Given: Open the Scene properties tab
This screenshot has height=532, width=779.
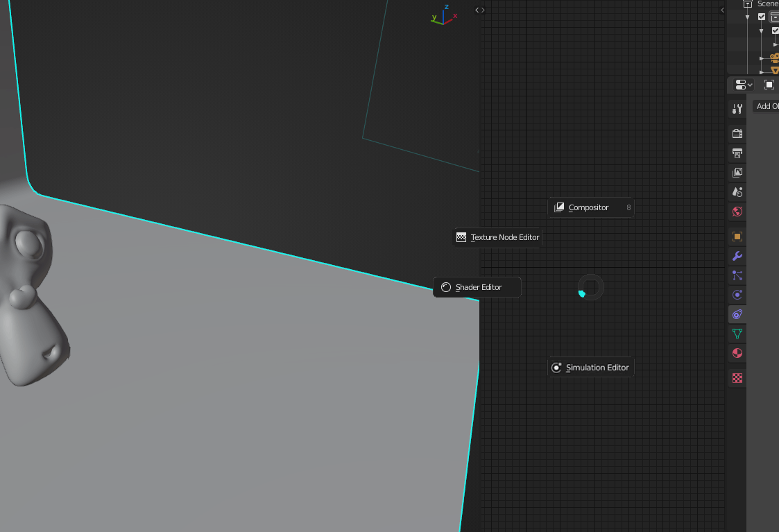Looking at the screenshot, I should point(737,192).
